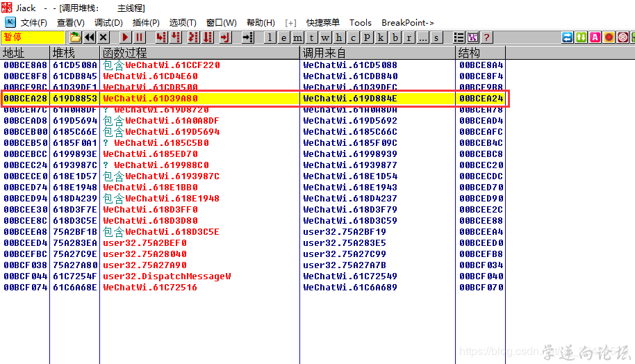635x364 pixels.
Task: Open the 查看(V) menu
Action: pos(70,23)
